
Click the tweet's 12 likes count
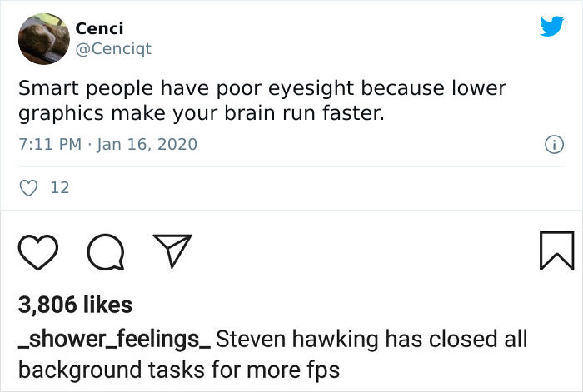click(x=60, y=188)
